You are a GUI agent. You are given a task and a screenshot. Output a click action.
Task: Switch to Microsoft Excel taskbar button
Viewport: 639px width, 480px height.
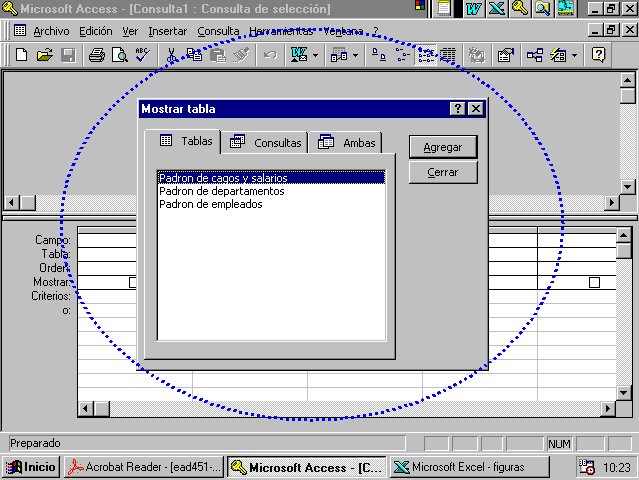coord(469,467)
